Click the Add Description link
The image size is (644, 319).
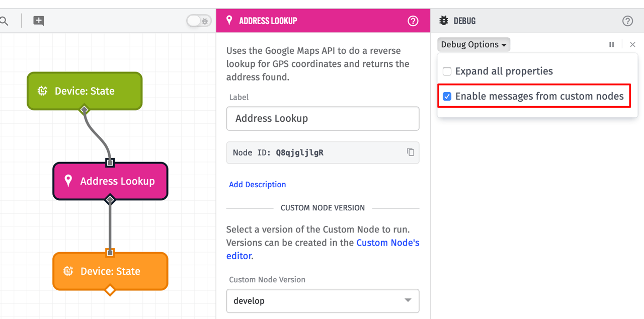[x=257, y=184]
